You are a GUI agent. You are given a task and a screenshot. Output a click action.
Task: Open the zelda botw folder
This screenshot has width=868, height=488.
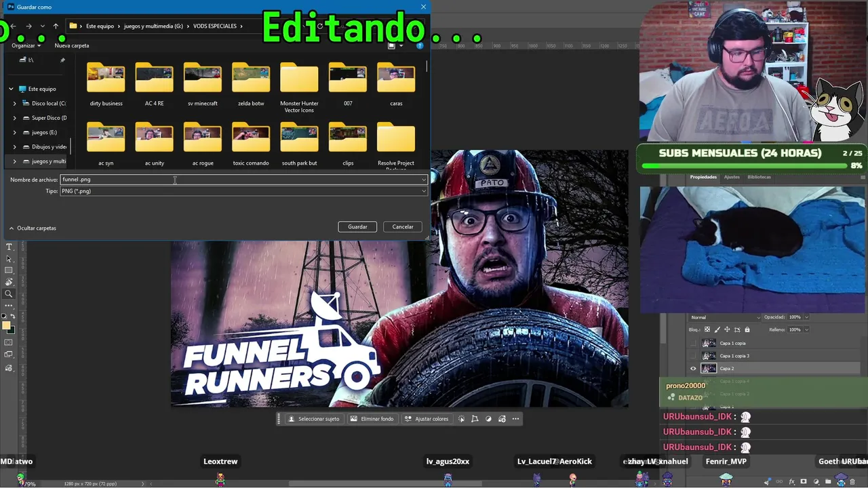pos(251,85)
